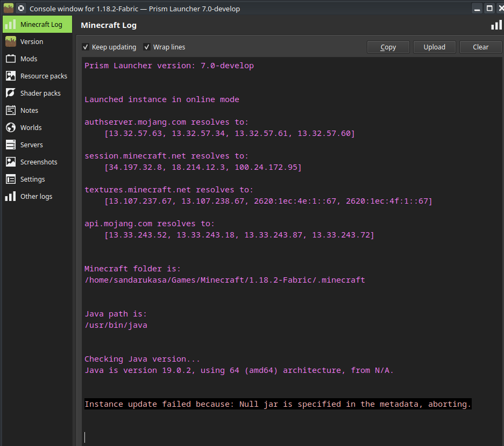Upload the log
The image size is (504, 446).
434,47
